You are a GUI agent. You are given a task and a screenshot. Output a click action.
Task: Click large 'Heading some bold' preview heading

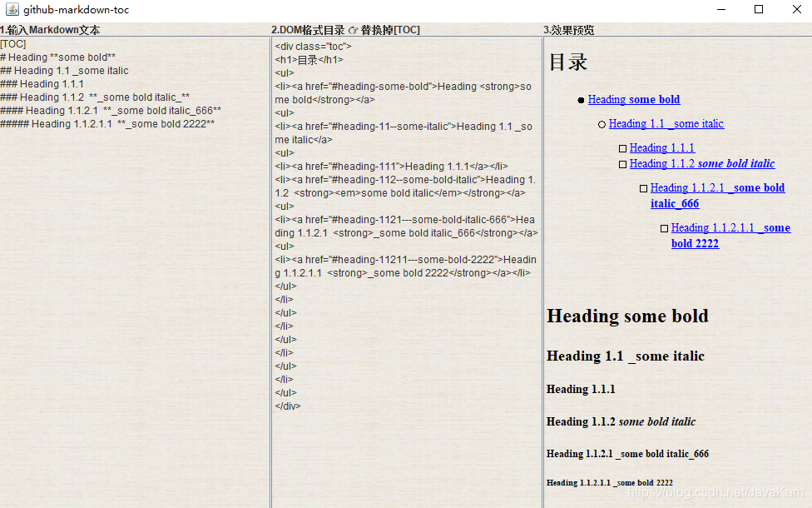tap(627, 316)
